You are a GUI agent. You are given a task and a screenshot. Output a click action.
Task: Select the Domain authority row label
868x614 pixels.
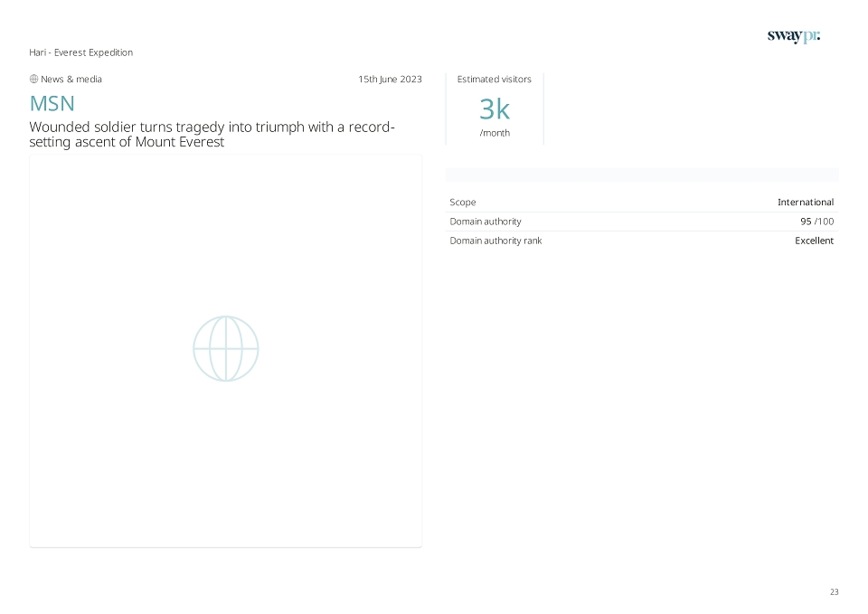click(486, 222)
